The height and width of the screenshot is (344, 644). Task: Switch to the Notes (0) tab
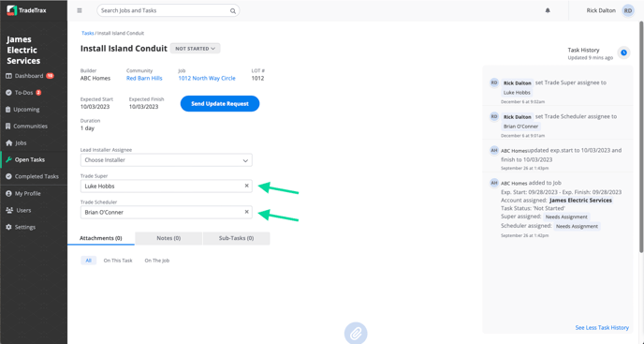click(168, 238)
